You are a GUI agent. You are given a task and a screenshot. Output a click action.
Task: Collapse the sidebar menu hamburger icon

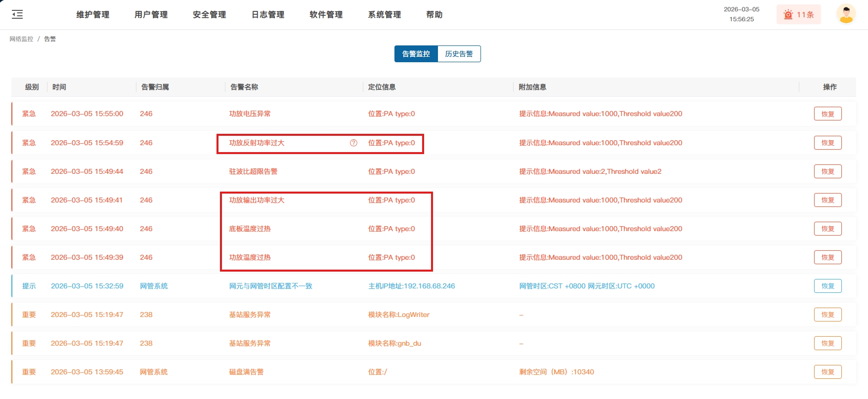point(17,14)
